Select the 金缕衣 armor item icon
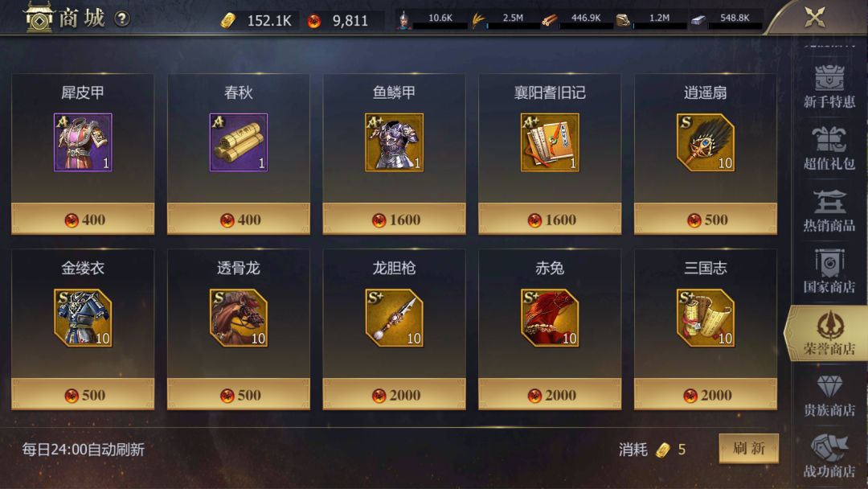 [x=83, y=318]
